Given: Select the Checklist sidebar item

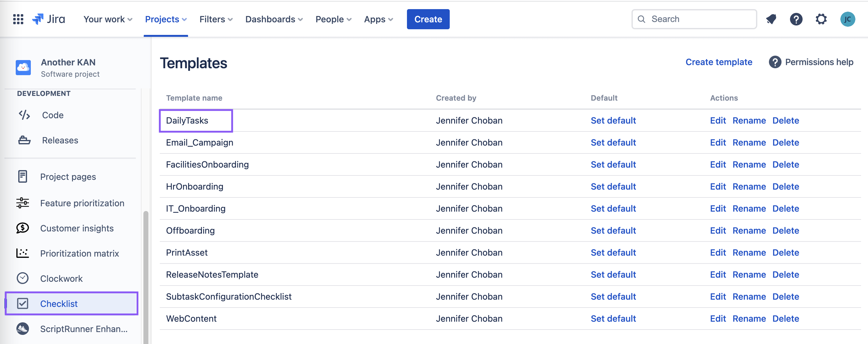Looking at the screenshot, I should click(x=59, y=303).
